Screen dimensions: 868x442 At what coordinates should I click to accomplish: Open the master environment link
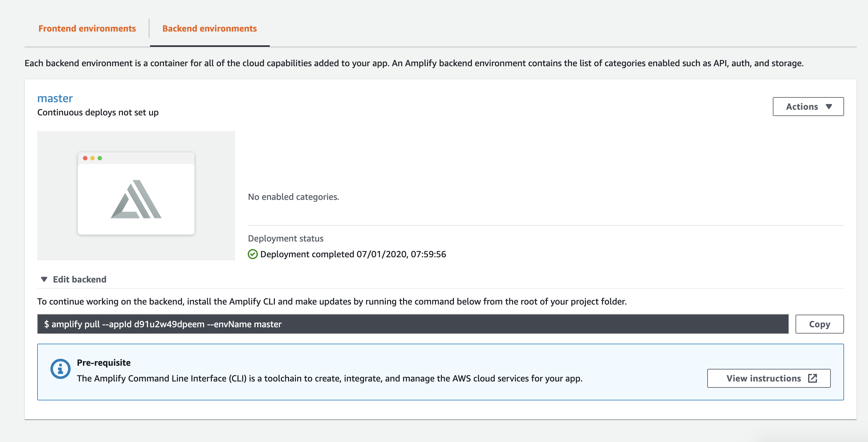coord(55,98)
